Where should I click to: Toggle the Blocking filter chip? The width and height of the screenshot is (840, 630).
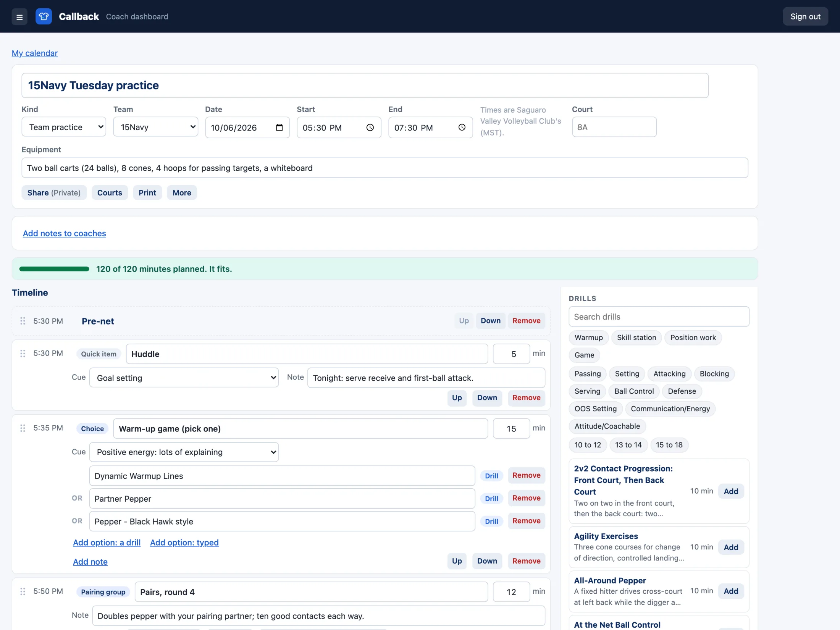tap(714, 374)
